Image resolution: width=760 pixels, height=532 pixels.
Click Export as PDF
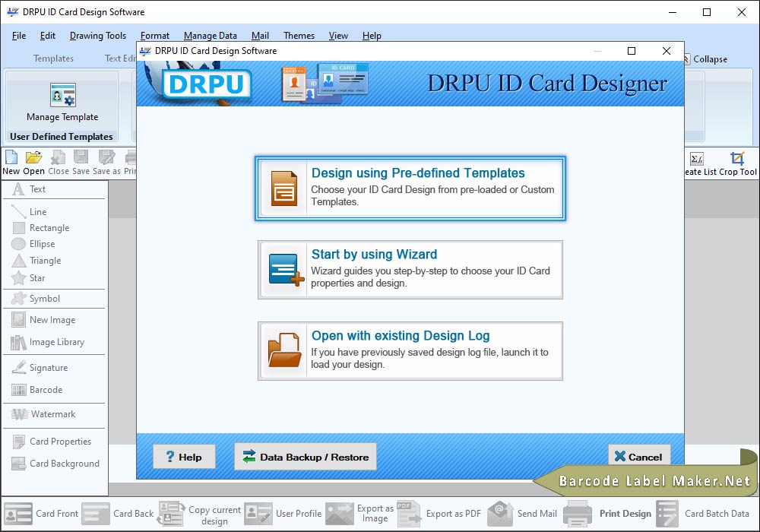(x=439, y=514)
